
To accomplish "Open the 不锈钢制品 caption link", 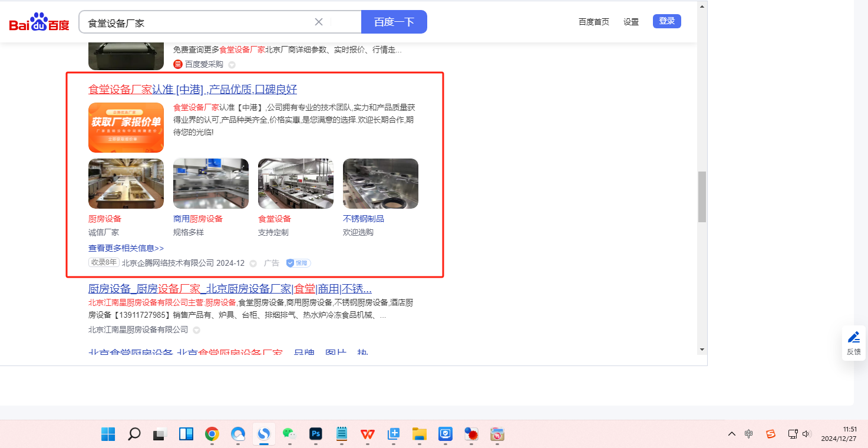I will tap(364, 219).
